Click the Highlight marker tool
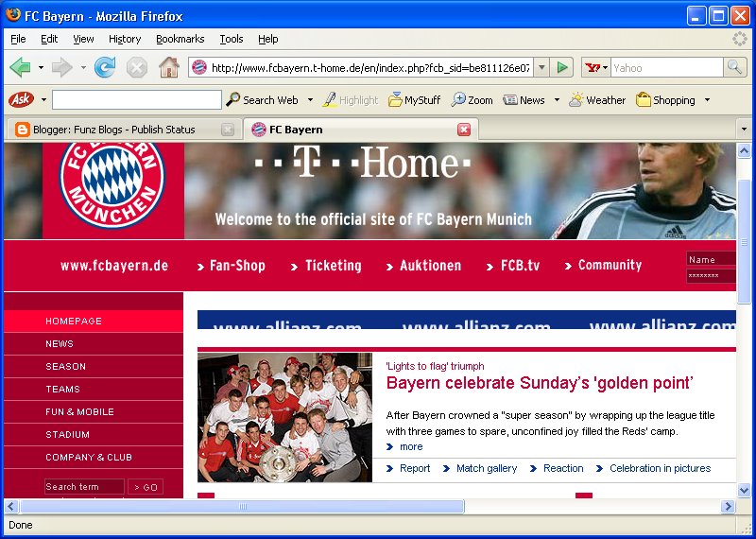Image resolution: width=756 pixels, height=539 pixels. (350, 100)
